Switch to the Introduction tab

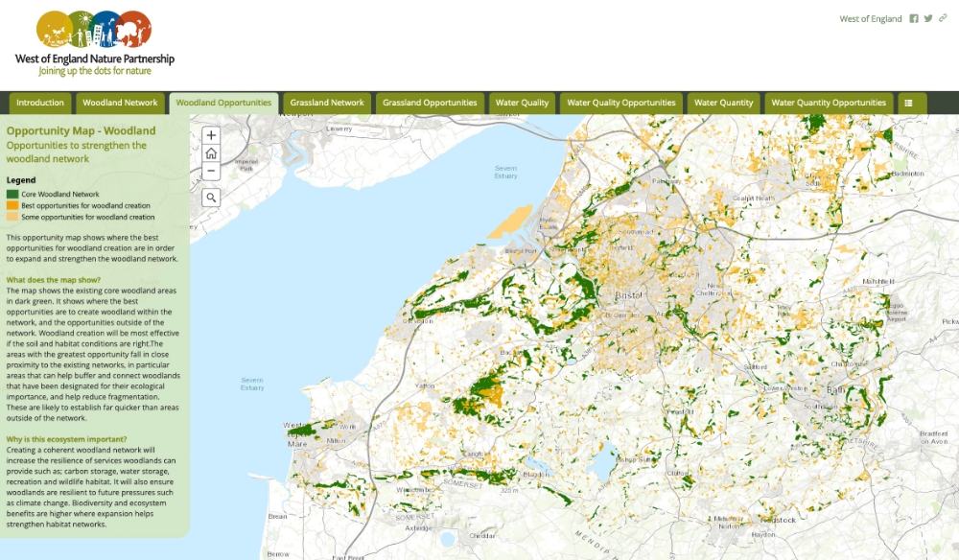pyautogui.click(x=40, y=103)
